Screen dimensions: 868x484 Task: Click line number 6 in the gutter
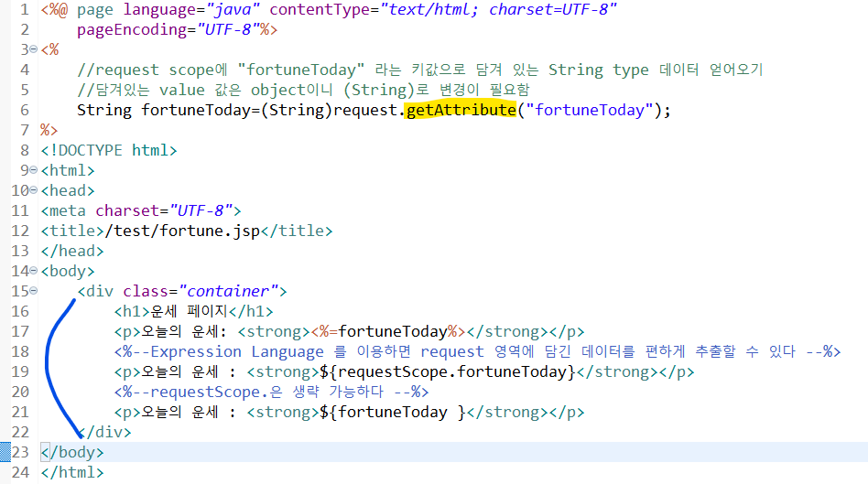(x=25, y=110)
